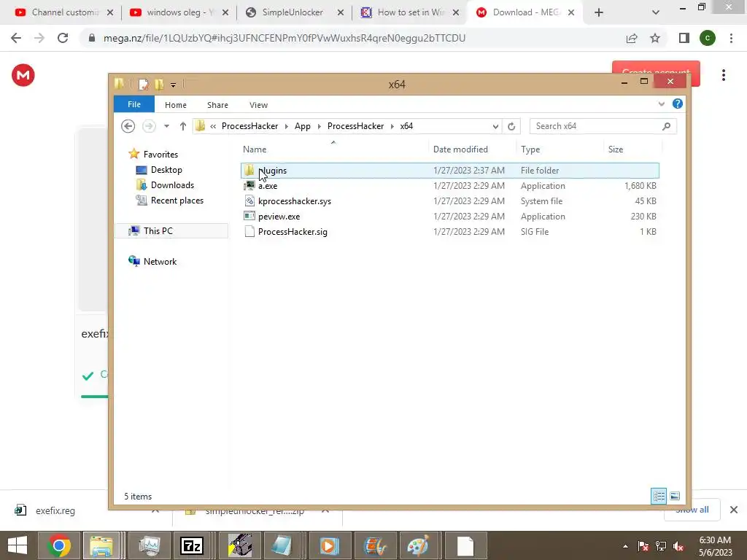Select Recent places in navigation pane

pyautogui.click(x=177, y=201)
